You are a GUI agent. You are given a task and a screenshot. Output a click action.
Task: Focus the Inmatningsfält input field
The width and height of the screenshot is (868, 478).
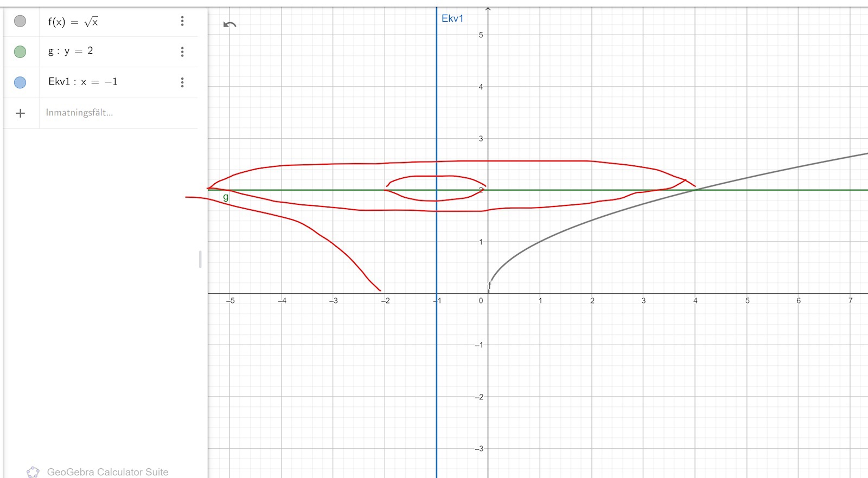coord(108,113)
